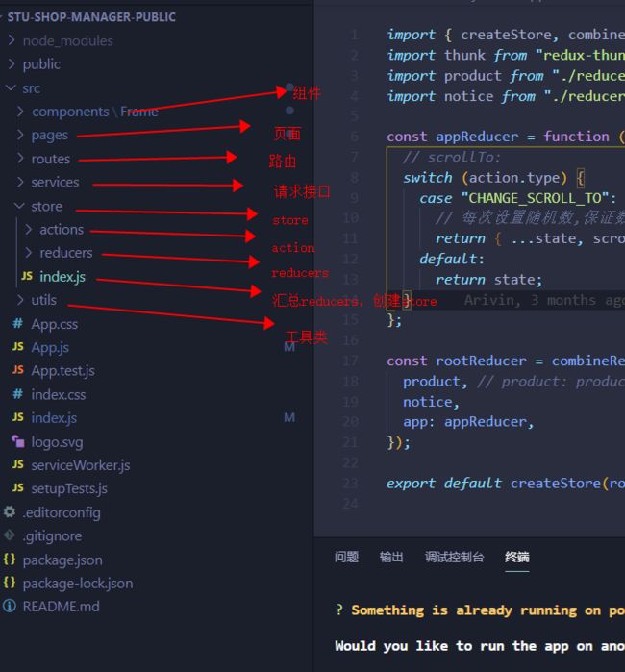Image resolution: width=625 pixels, height=672 pixels.
Task: Select the routes folder label
Action: point(51,159)
